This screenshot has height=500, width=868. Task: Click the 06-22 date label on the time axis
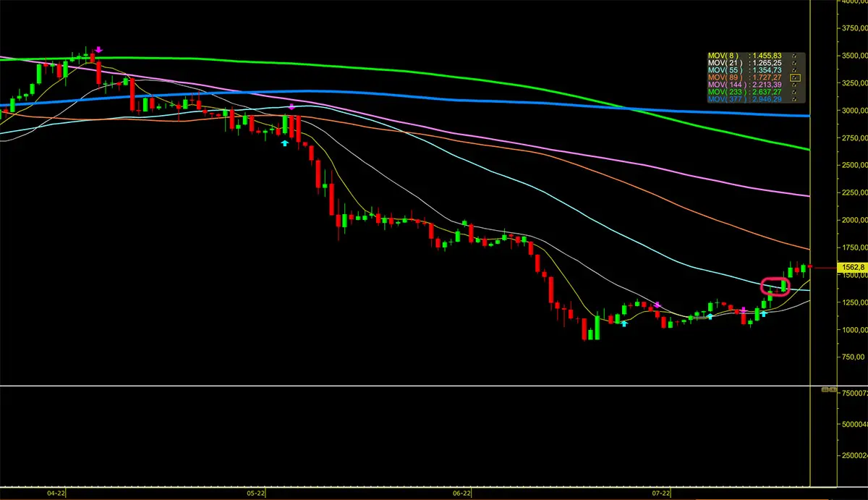462,493
